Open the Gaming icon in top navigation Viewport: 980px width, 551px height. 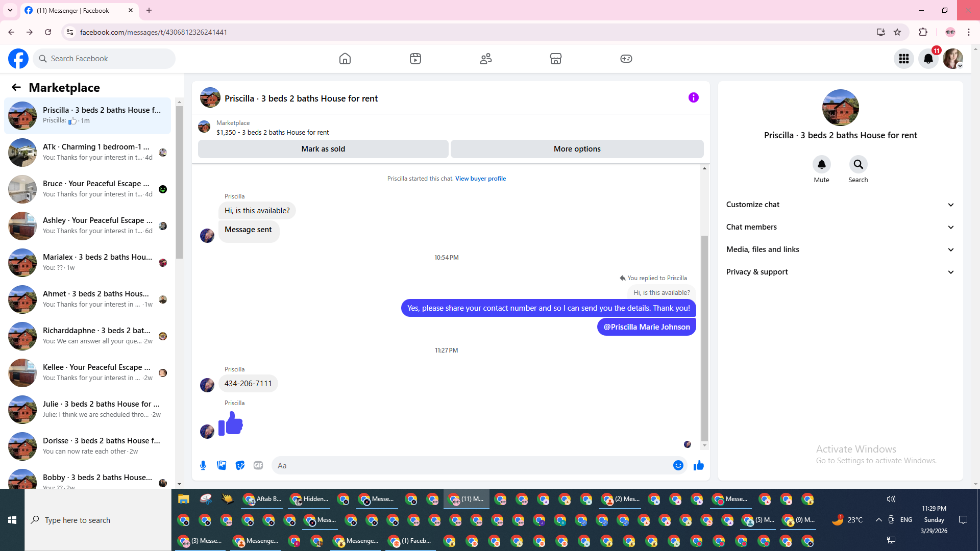point(626,59)
